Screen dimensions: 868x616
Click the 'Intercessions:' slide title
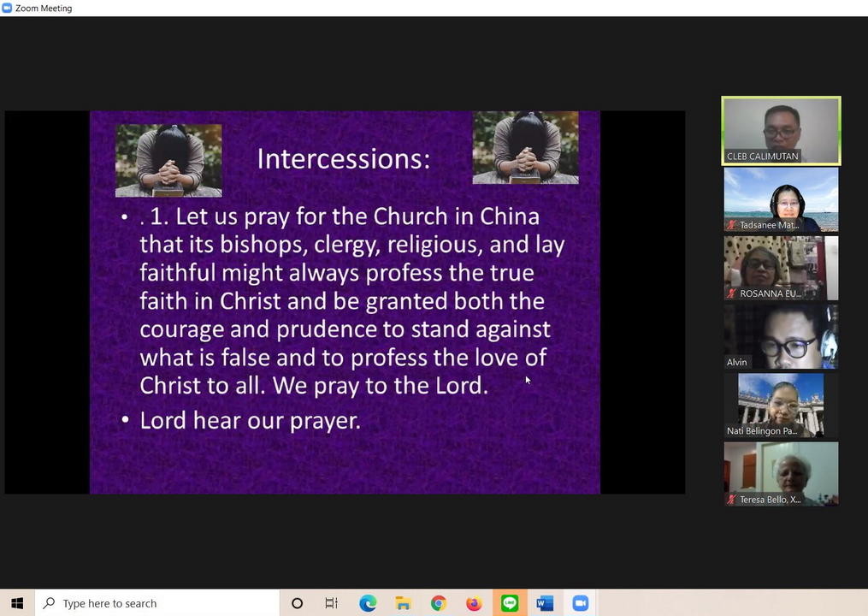point(344,159)
